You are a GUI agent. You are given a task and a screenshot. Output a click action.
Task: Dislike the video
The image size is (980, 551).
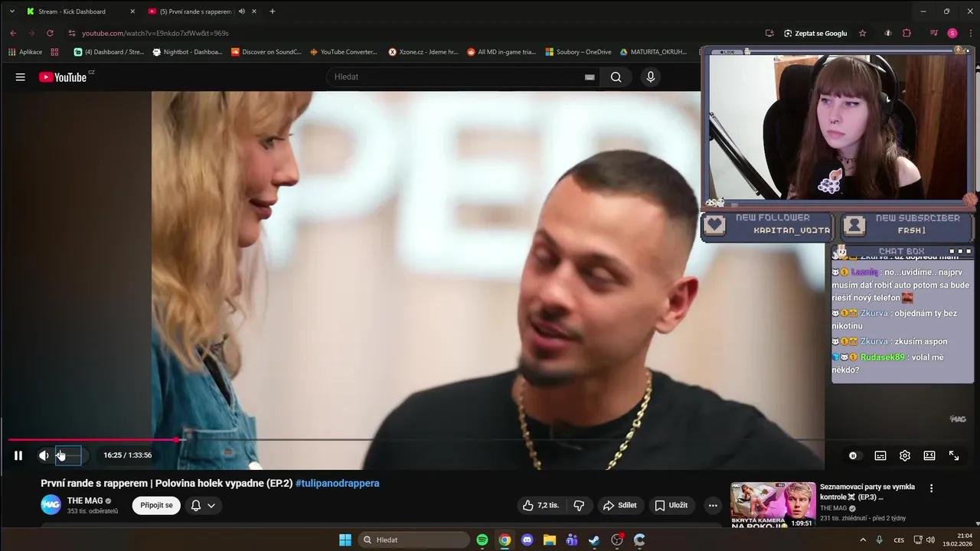(x=580, y=505)
